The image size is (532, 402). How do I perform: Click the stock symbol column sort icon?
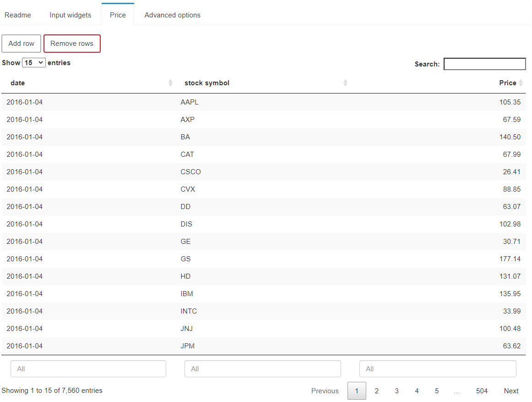345,83
